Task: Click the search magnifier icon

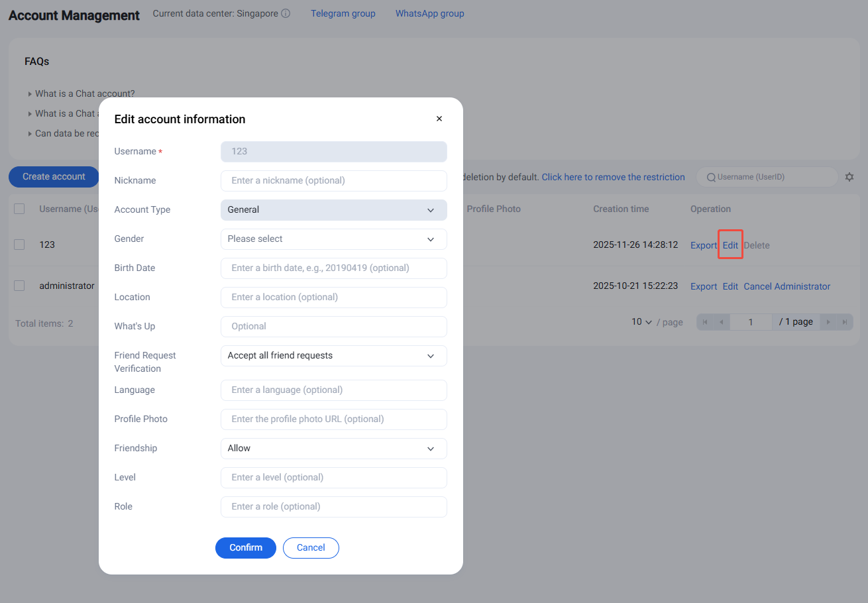Action: [x=711, y=177]
